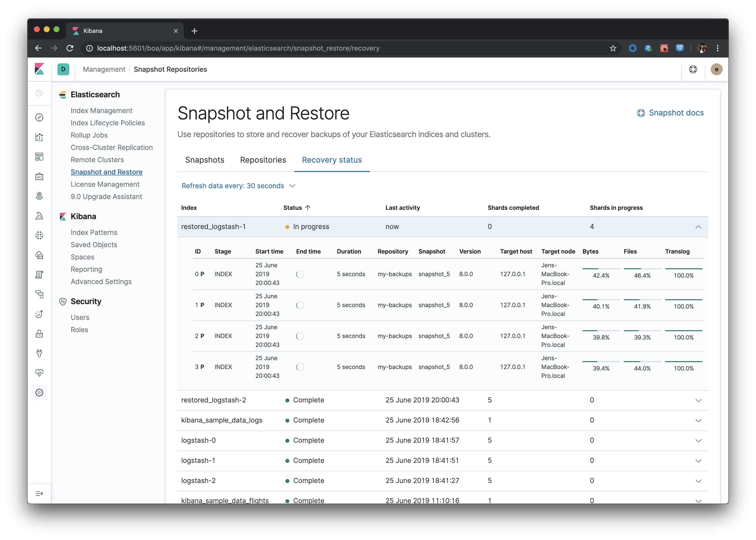Click the Management gear icon
The width and height of the screenshot is (756, 540).
pos(39,393)
